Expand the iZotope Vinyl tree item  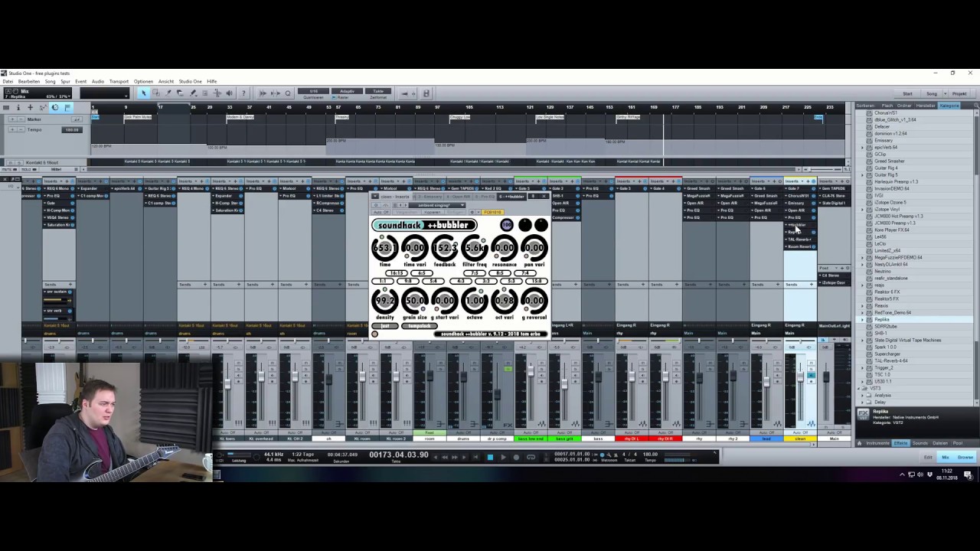[862, 210]
